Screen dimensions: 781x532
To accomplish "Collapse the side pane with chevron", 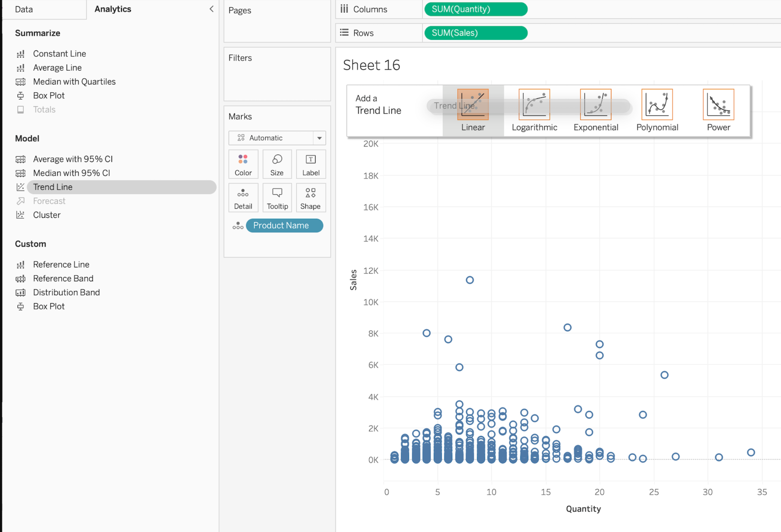I will [212, 9].
